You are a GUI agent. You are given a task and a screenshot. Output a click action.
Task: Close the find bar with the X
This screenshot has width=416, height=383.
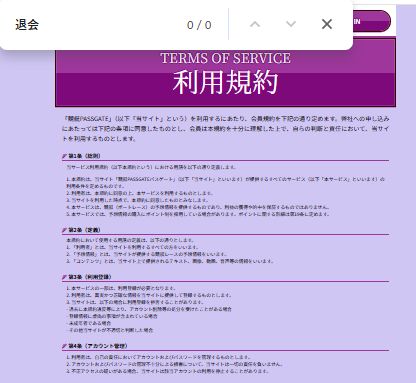point(327,24)
